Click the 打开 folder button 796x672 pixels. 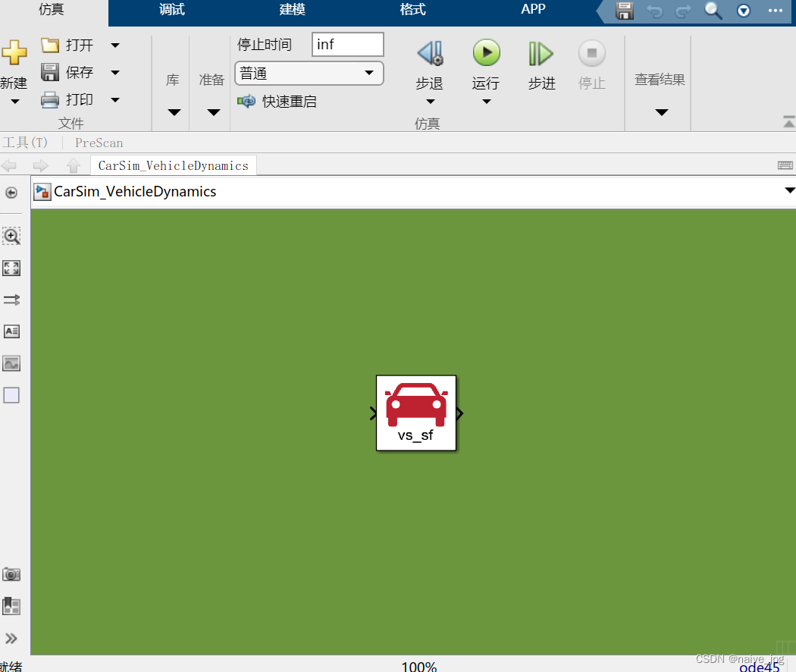[67, 46]
